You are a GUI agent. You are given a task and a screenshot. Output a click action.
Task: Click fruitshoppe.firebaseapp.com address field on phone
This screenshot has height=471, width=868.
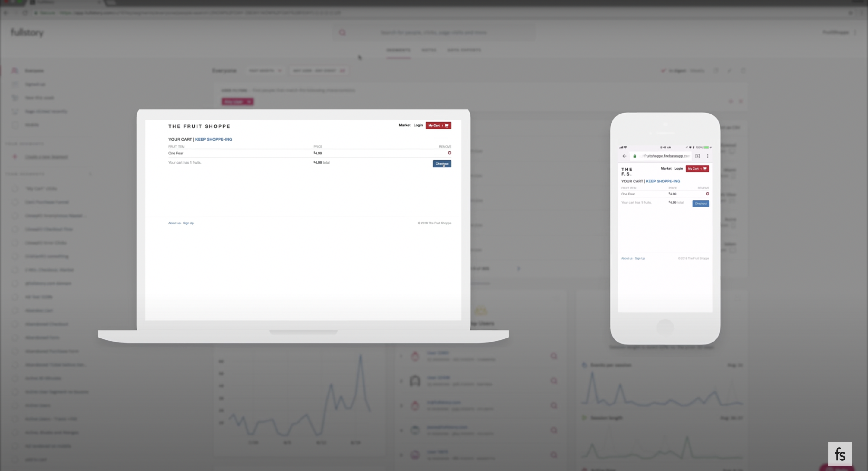(x=660, y=156)
